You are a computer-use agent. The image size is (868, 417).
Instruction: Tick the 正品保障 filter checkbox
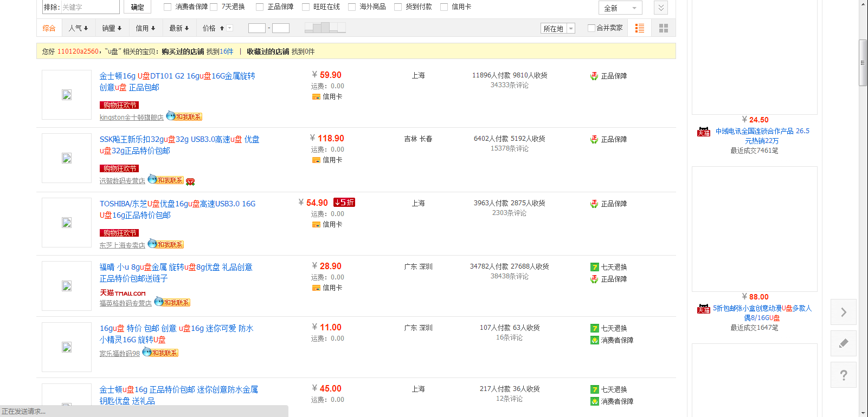point(260,7)
